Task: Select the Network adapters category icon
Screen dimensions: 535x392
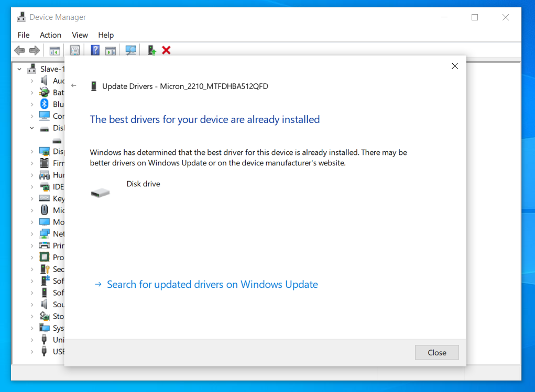Action: [45, 233]
